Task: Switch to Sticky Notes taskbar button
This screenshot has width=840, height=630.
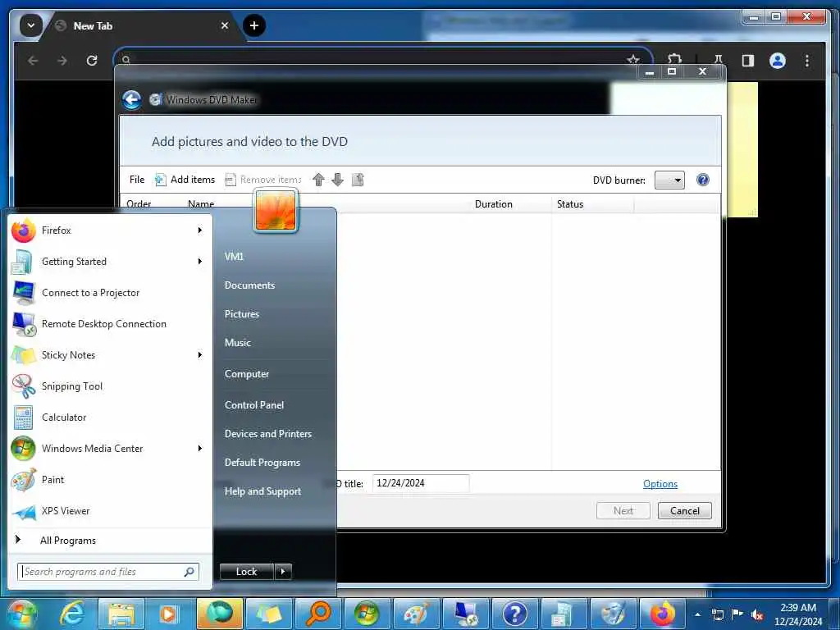Action: coord(268,614)
